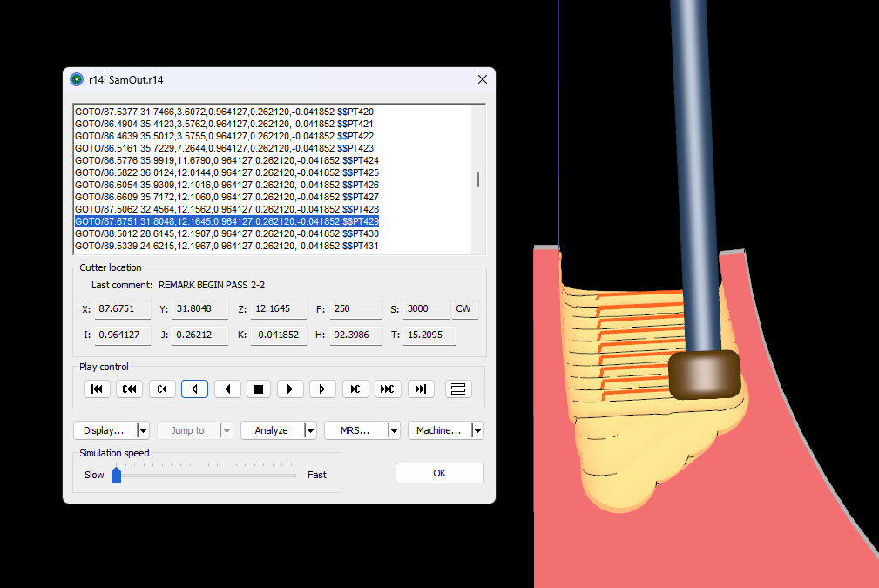Click the disabled Jump to control

(x=193, y=429)
